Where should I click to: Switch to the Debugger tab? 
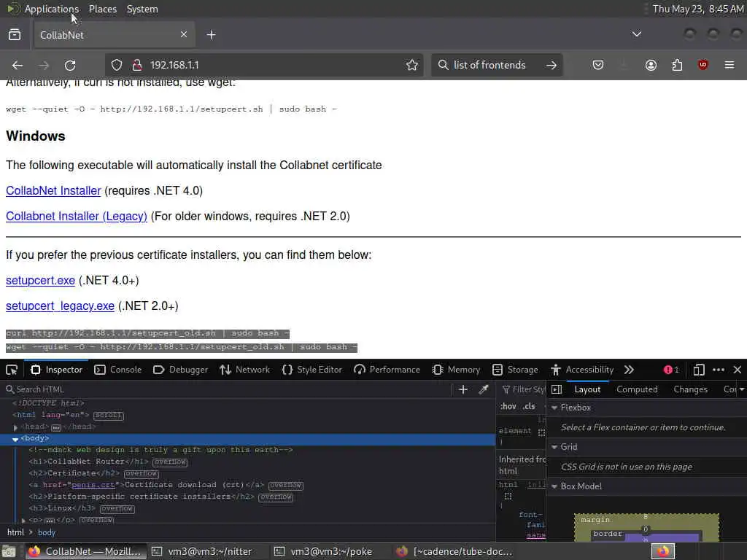[181, 370]
